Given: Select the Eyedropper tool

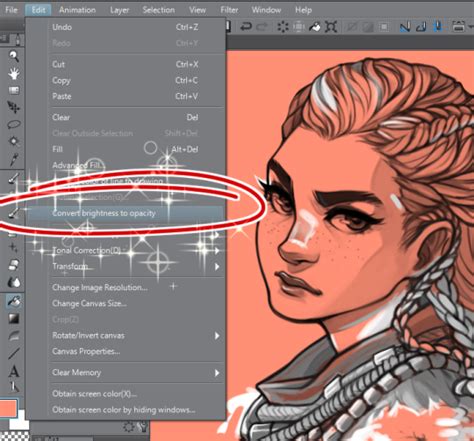Looking at the screenshot, I should 14,160.
